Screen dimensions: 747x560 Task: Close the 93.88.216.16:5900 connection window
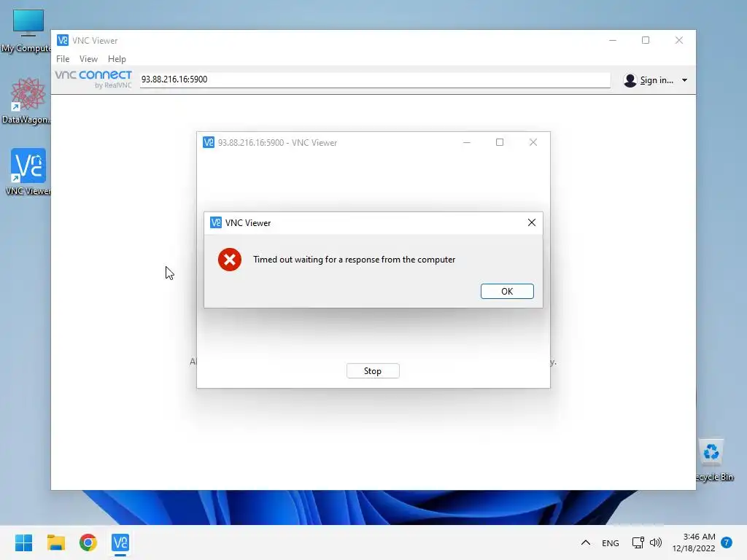click(533, 142)
